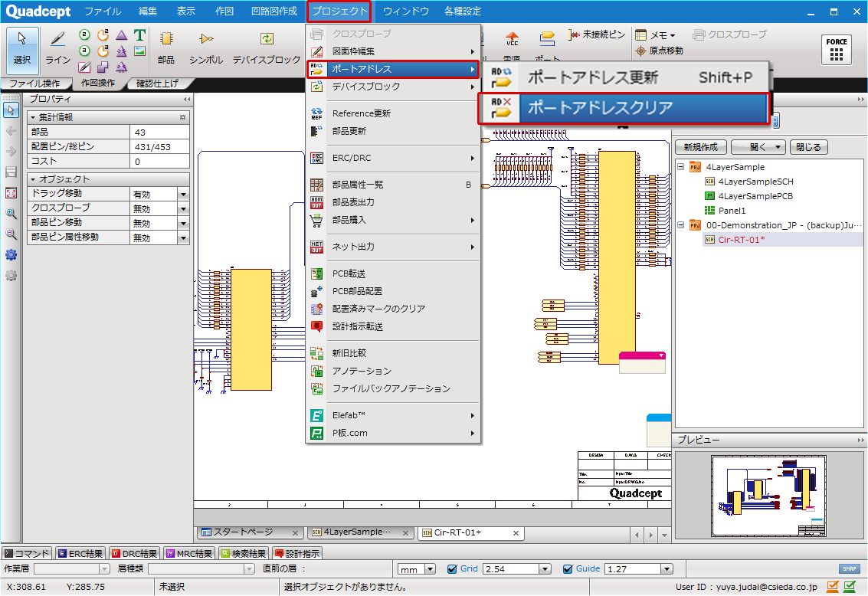Click the schematic preview thumbnail
This screenshot has height=596, width=868.
(768, 496)
